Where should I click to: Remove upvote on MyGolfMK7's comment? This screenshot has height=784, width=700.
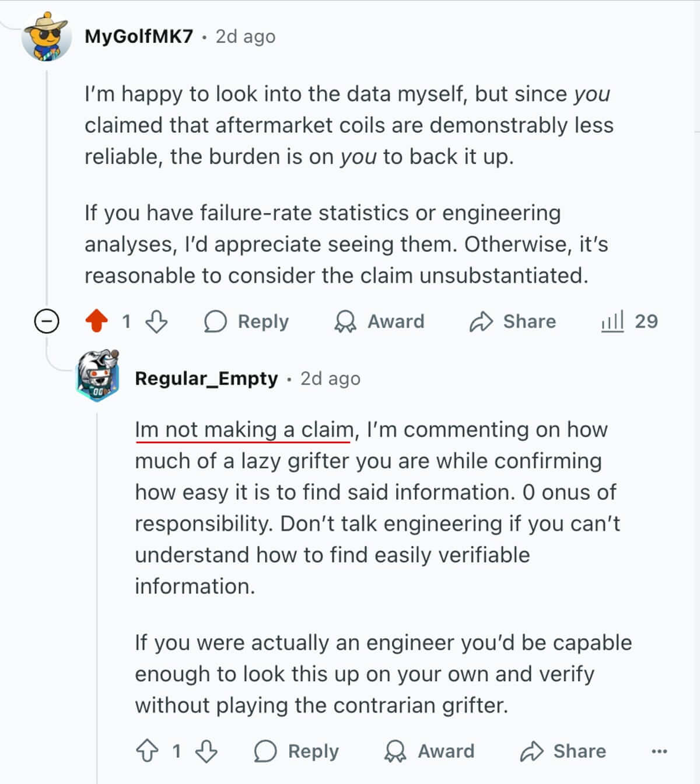[97, 321]
